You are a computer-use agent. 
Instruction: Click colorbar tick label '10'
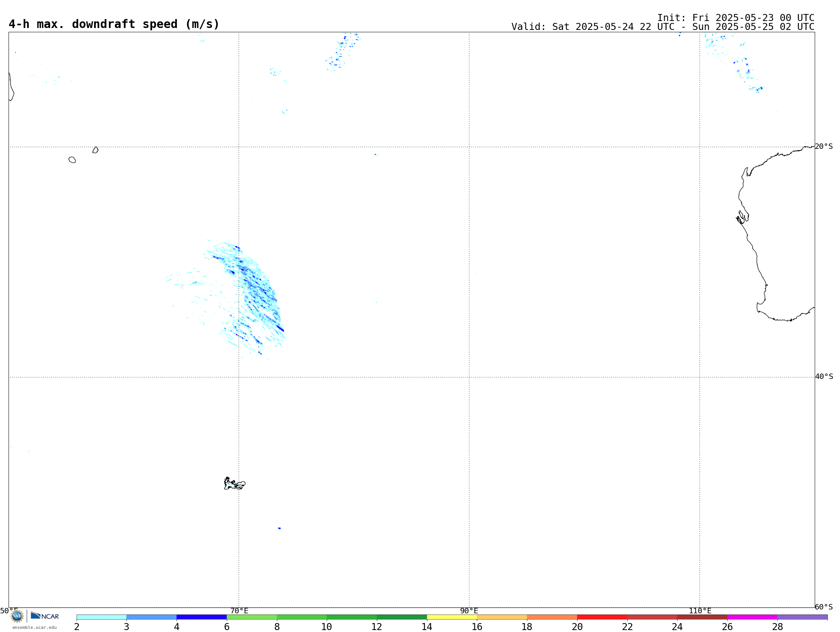327,627
